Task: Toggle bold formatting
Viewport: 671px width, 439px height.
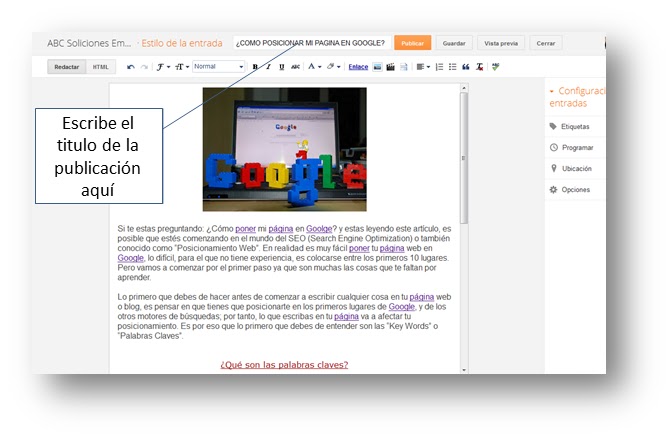Action: pyautogui.click(x=255, y=67)
